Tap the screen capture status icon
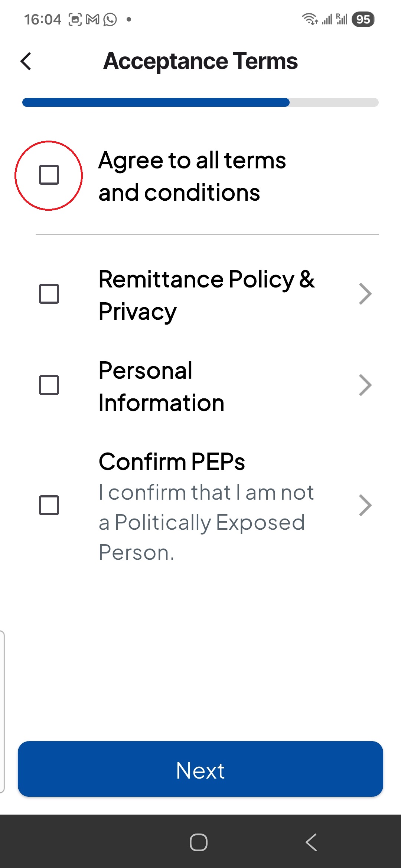The image size is (401, 868). tap(75, 19)
